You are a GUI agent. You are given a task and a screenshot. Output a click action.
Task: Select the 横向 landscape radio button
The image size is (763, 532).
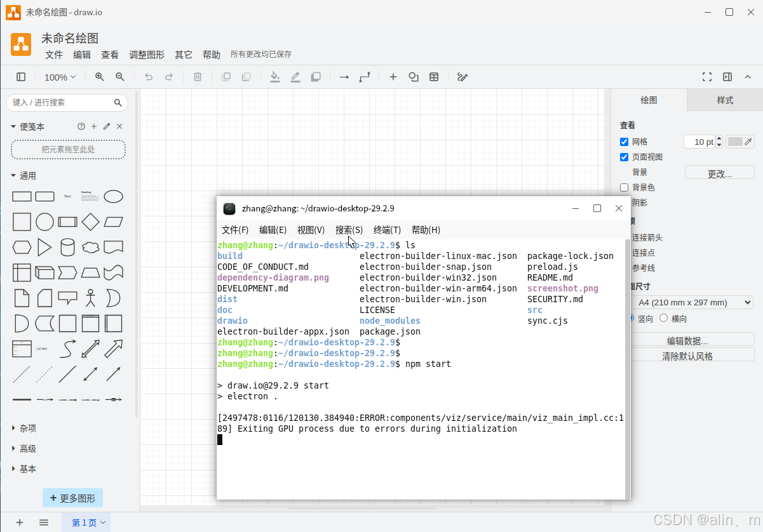(664, 318)
